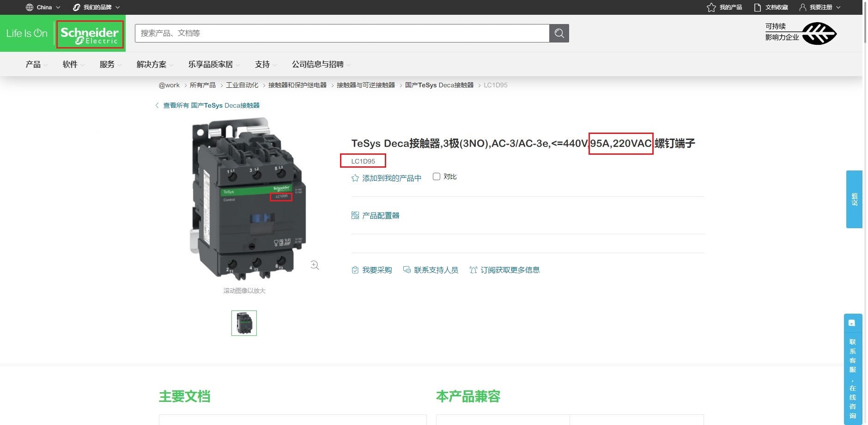Image resolution: width=868 pixels, height=425 pixels.
Task: Click the user profile icon
Action: click(803, 7)
